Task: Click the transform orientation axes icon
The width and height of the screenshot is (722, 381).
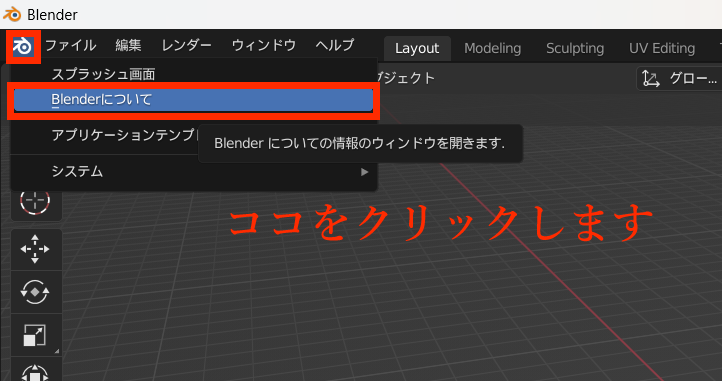Action: [x=651, y=79]
